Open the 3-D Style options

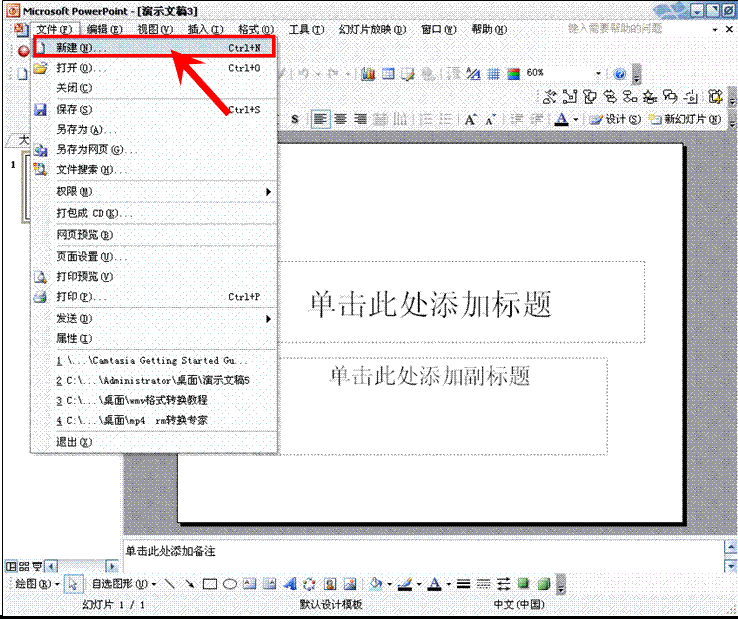(x=544, y=584)
